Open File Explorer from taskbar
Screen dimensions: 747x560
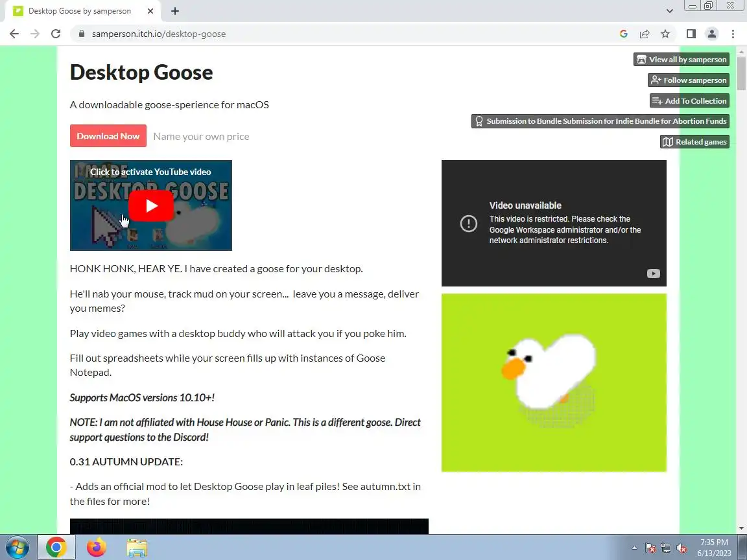tap(137, 548)
